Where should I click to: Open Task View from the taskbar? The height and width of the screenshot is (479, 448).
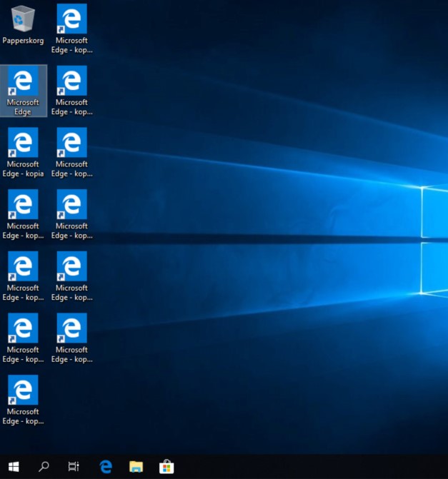click(74, 466)
